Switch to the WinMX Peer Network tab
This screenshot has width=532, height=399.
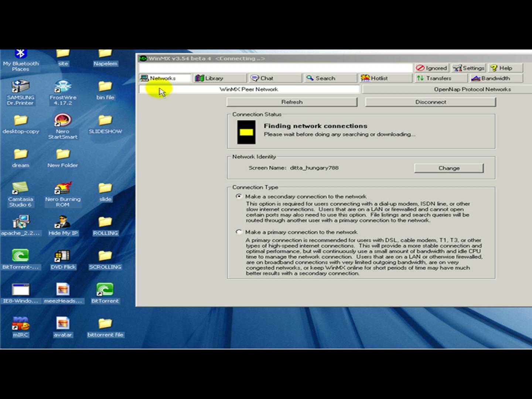point(249,89)
